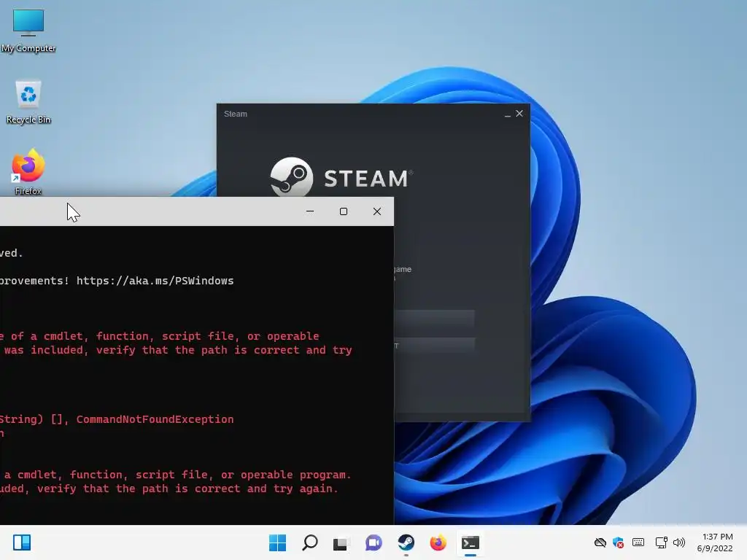Open Firefox from the taskbar
The width and height of the screenshot is (747, 560).
point(438,542)
